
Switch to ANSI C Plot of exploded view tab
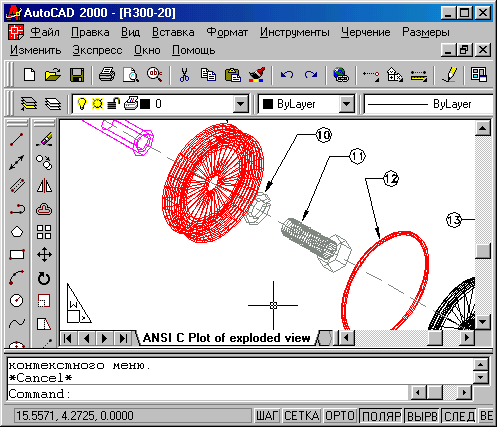(227, 338)
